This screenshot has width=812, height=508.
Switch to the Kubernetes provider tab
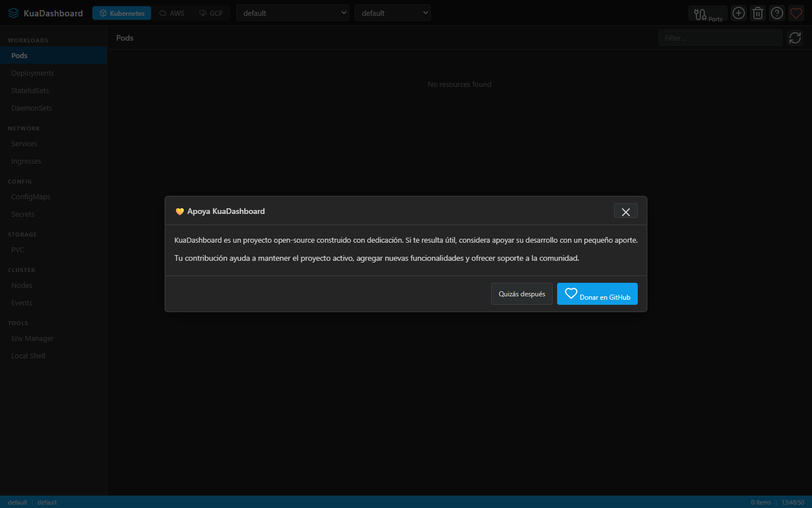click(x=122, y=13)
